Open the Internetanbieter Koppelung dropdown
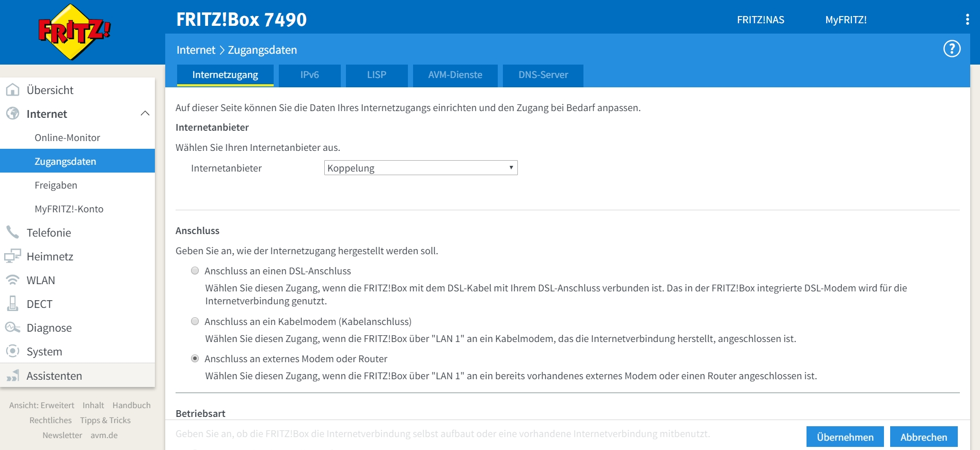 click(421, 168)
